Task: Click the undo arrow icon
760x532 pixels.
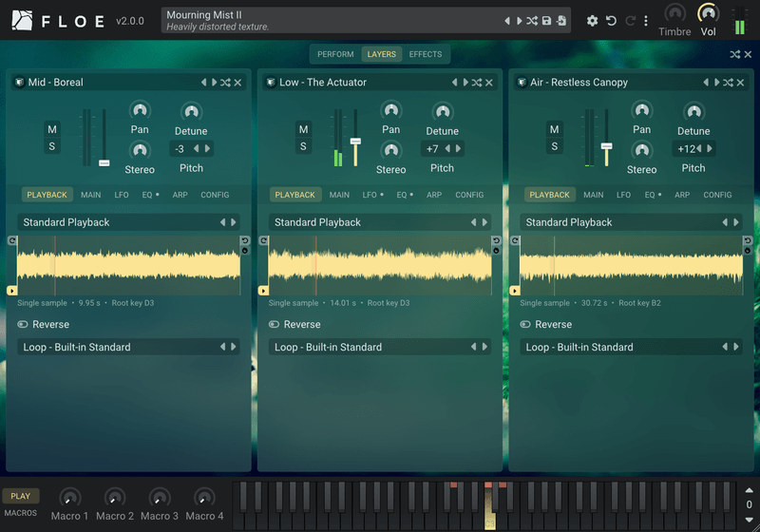Action: click(x=611, y=21)
